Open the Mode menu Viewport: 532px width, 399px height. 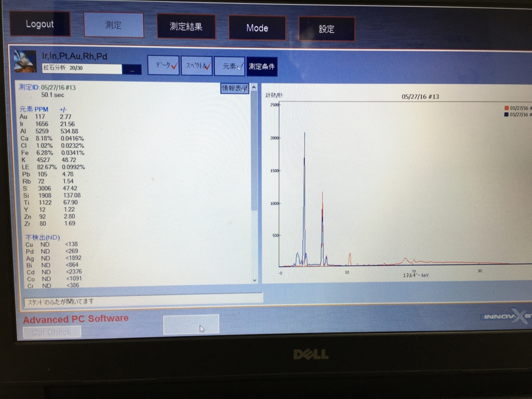[x=257, y=28]
